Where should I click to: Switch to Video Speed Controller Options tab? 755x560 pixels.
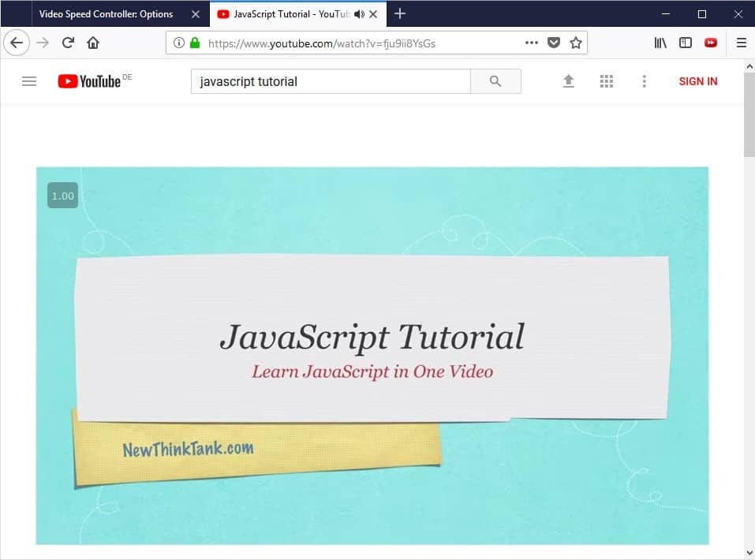coord(106,14)
